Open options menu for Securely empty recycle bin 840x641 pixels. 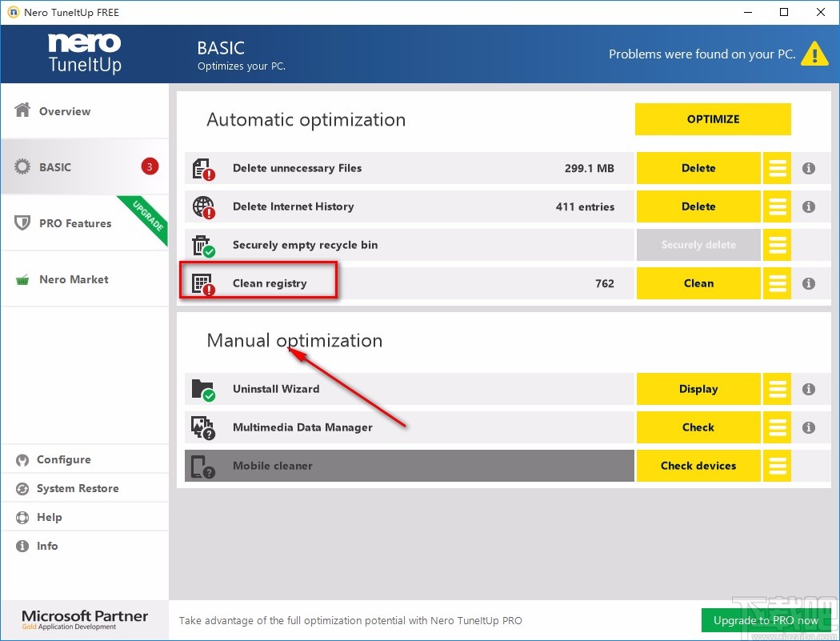click(777, 245)
